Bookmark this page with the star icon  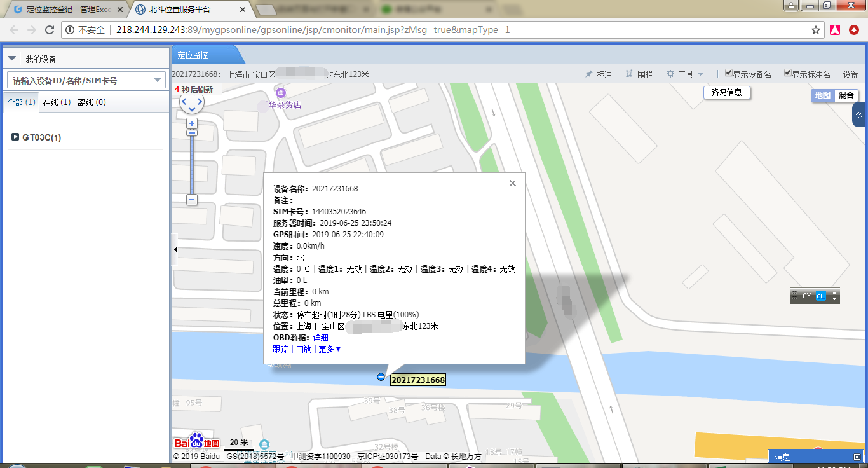tap(816, 30)
